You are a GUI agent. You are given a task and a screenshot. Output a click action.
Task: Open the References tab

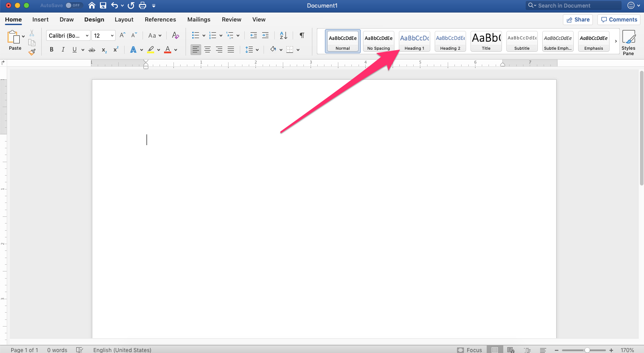click(x=160, y=20)
